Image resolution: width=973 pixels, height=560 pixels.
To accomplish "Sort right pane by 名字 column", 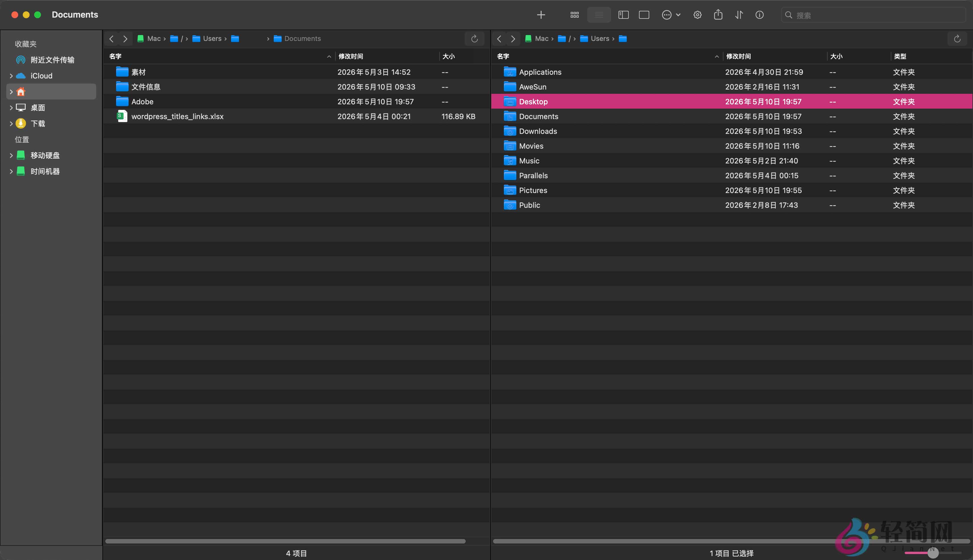I will click(607, 56).
